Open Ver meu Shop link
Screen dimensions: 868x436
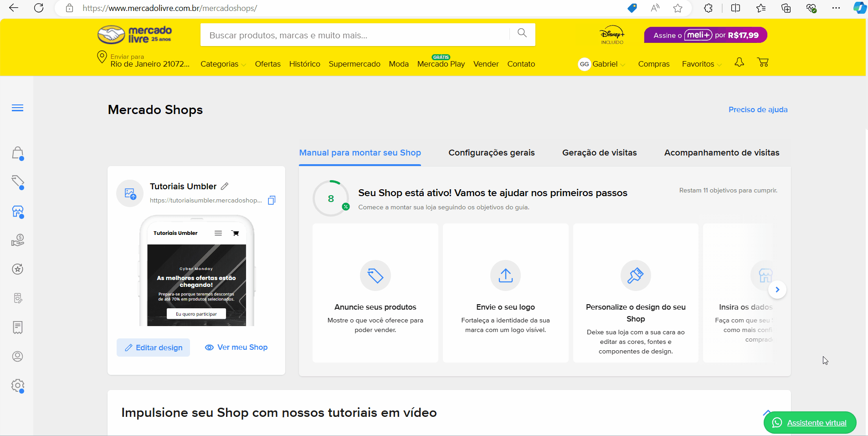(236, 348)
